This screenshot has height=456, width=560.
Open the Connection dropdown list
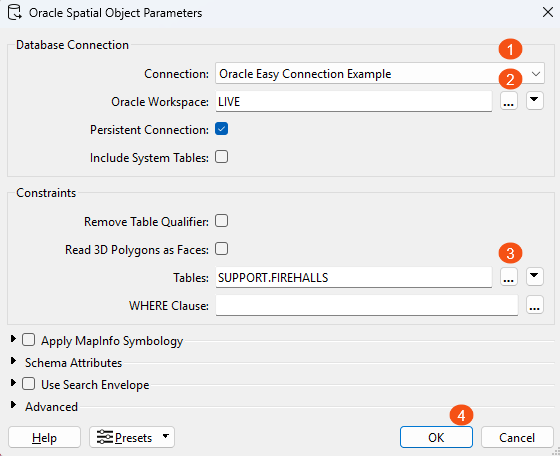pos(380,74)
